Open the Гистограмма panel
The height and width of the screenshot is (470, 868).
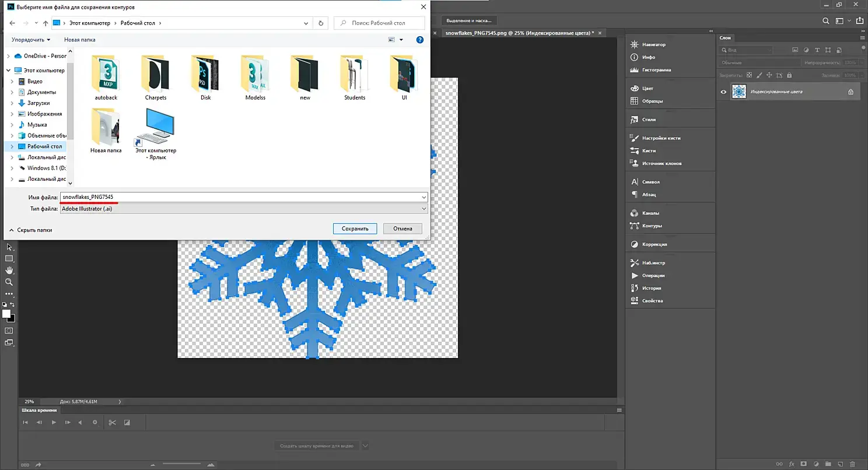[656, 70]
